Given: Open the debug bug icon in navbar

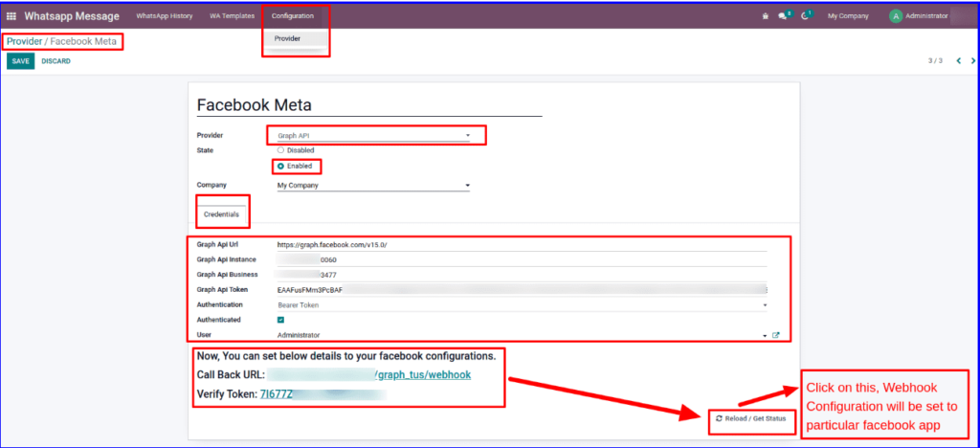Looking at the screenshot, I should pos(765,16).
